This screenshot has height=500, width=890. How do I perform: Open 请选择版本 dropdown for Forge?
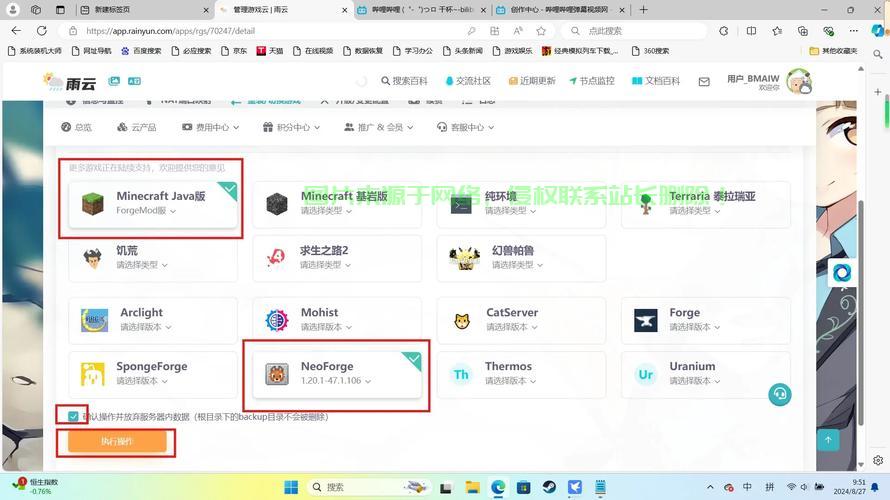(x=695, y=327)
